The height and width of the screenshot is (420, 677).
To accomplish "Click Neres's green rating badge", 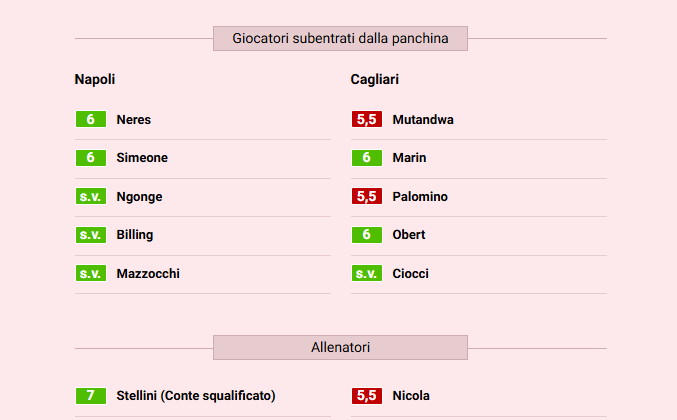I will pyautogui.click(x=90, y=120).
